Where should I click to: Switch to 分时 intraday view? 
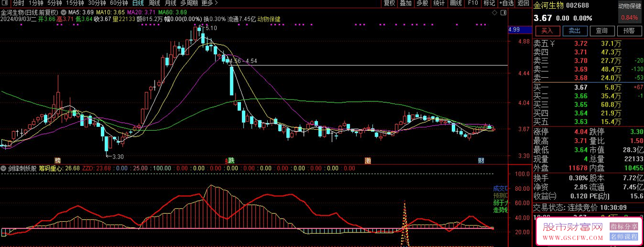click(18, 3)
